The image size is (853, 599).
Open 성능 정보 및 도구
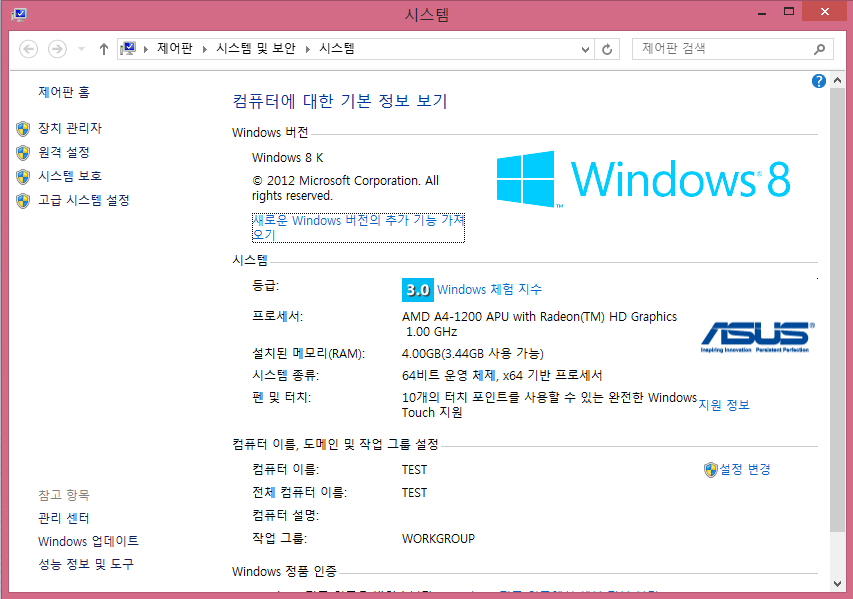point(86,564)
